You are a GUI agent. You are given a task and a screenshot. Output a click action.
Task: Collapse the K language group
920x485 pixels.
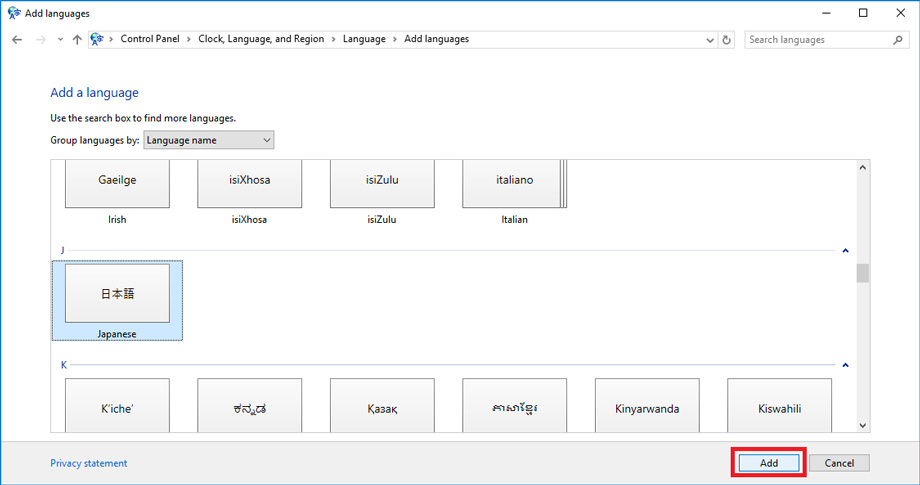(845, 365)
